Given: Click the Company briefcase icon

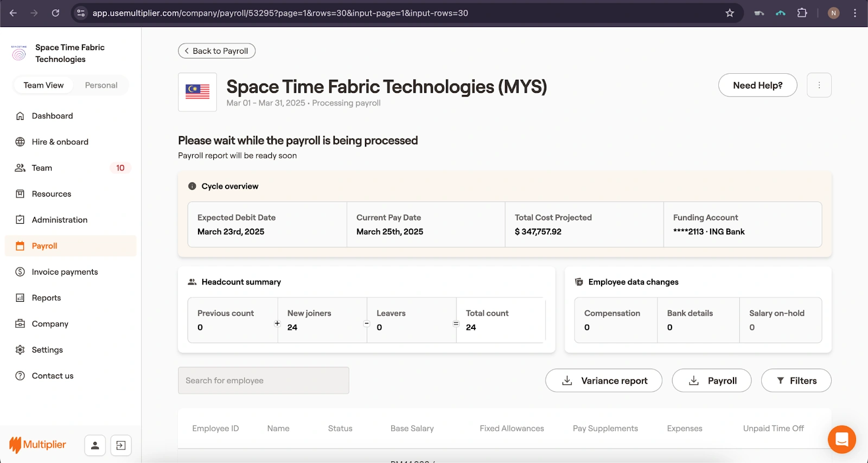Looking at the screenshot, I should tap(20, 324).
